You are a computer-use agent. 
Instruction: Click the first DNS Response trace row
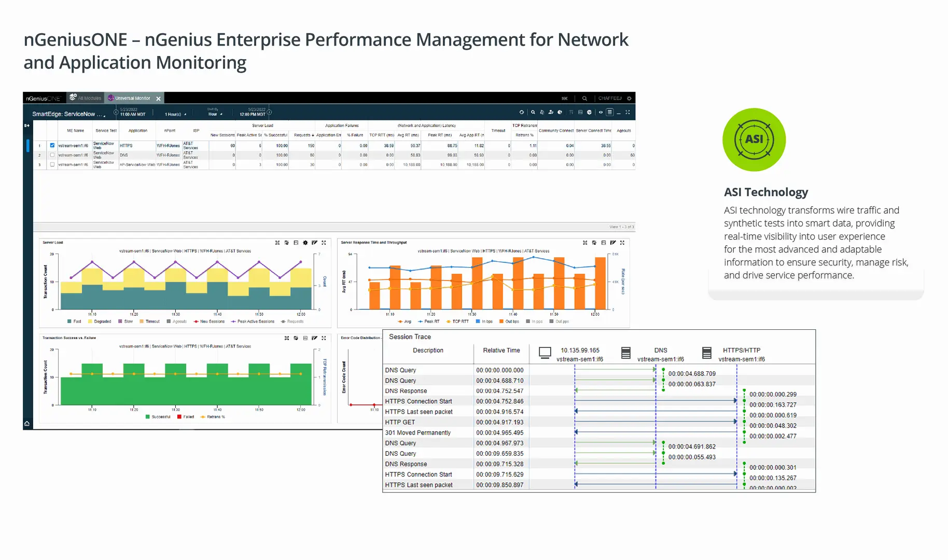click(599, 391)
